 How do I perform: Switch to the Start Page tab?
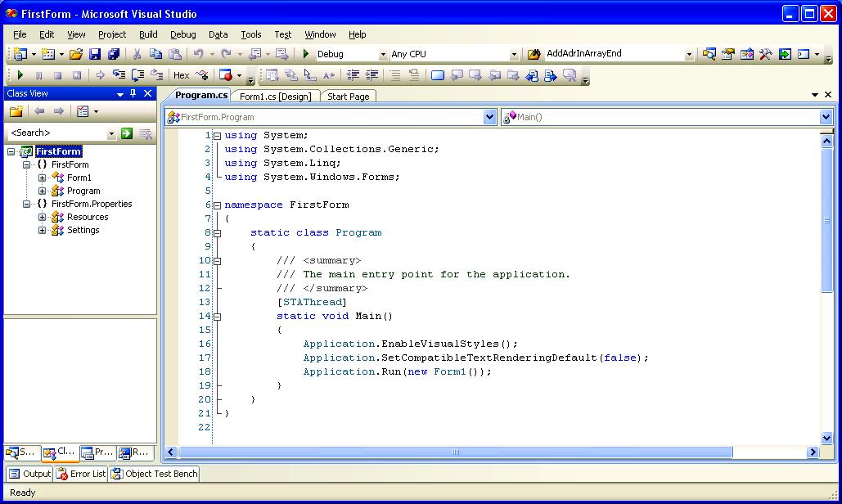coord(349,97)
